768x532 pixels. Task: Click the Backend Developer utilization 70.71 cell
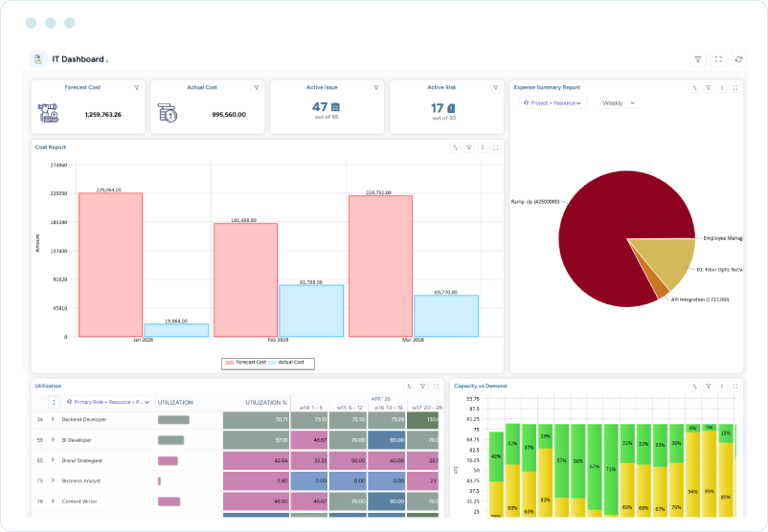(257, 420)
